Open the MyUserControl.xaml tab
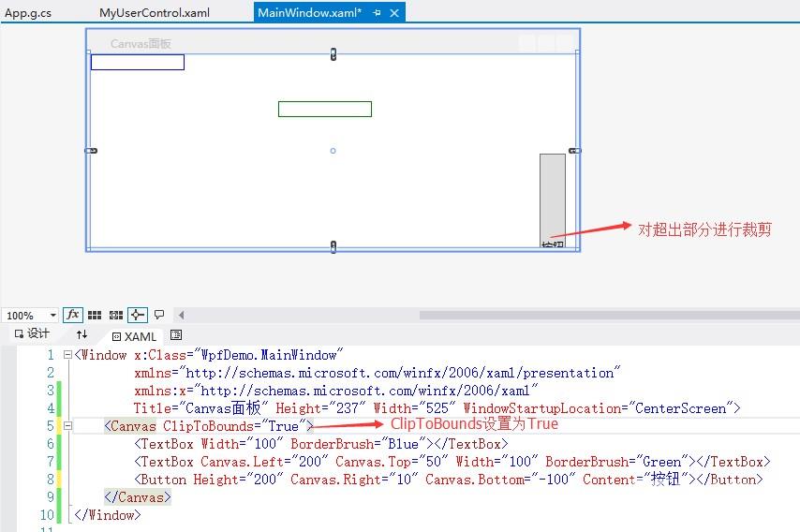 154,13
